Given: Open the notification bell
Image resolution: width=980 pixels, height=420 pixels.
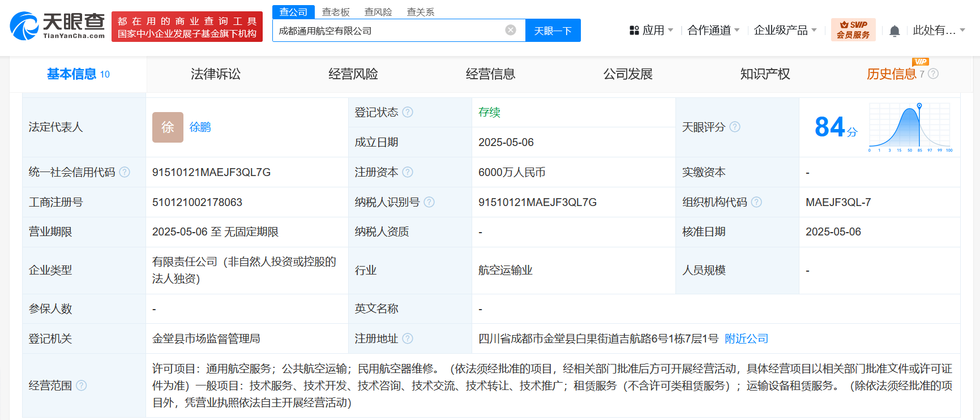Looking at the screenshot, I should click(x=895, y=31).
